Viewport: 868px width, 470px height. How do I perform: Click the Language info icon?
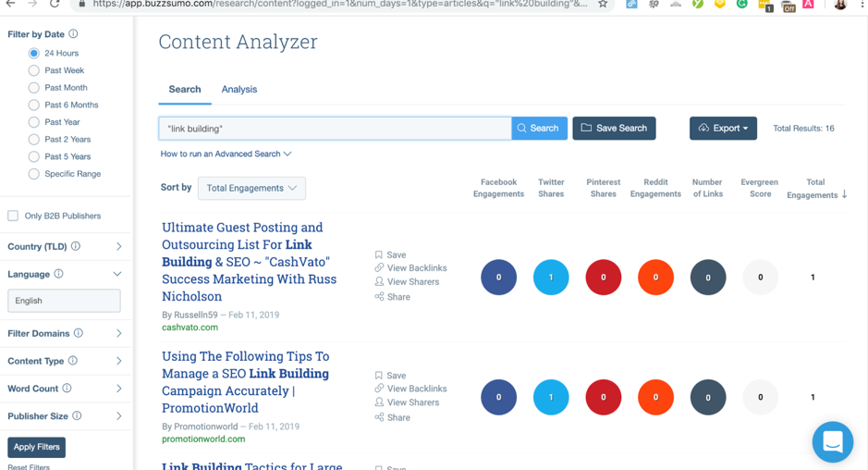click(58, 274)
